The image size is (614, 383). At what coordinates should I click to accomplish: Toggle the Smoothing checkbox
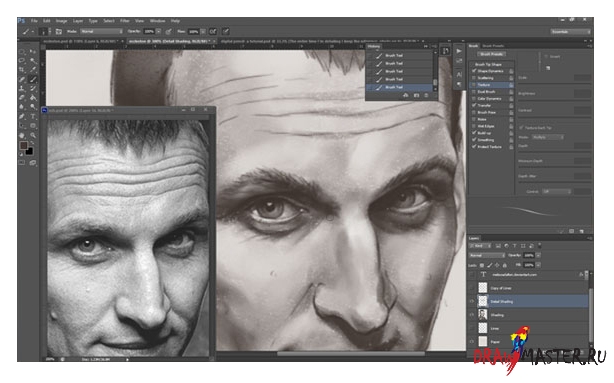pyautogui.click(x=474, y=140)
